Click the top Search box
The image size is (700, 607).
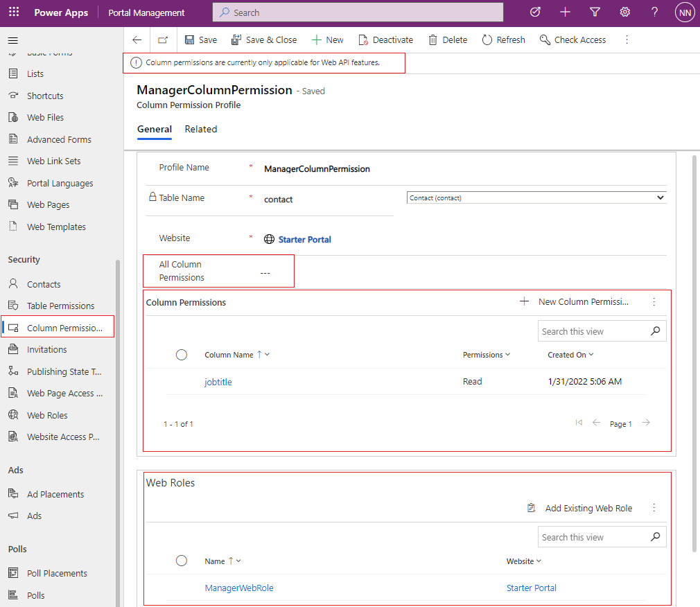pyautogui.click(x=358, y=12)
